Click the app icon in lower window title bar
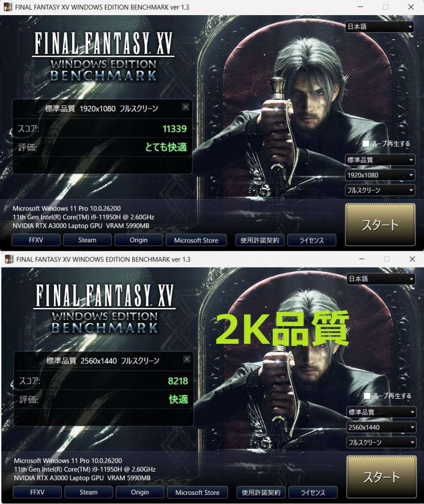Viewport: 424px width, 504px height. 9,259
